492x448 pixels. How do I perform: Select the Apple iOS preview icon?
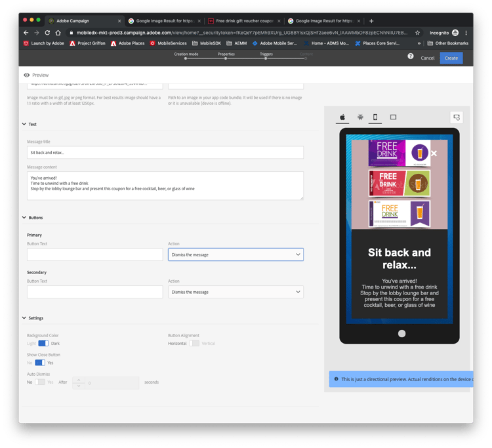[342, 117]
